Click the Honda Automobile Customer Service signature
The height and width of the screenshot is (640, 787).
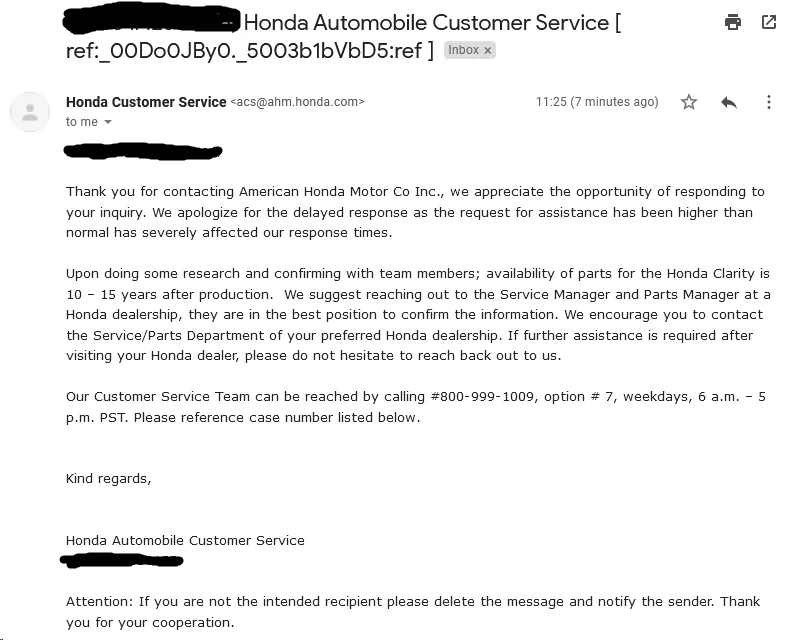(185, 541)
